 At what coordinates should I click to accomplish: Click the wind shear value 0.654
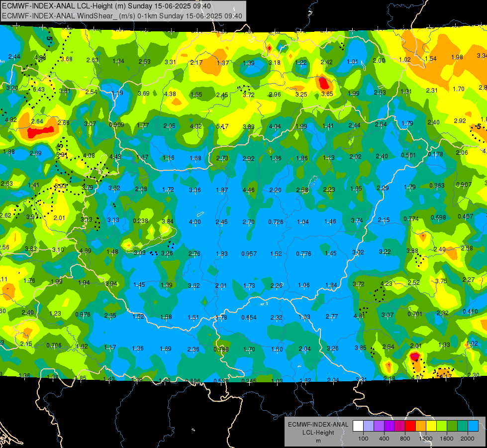[249, 318]
